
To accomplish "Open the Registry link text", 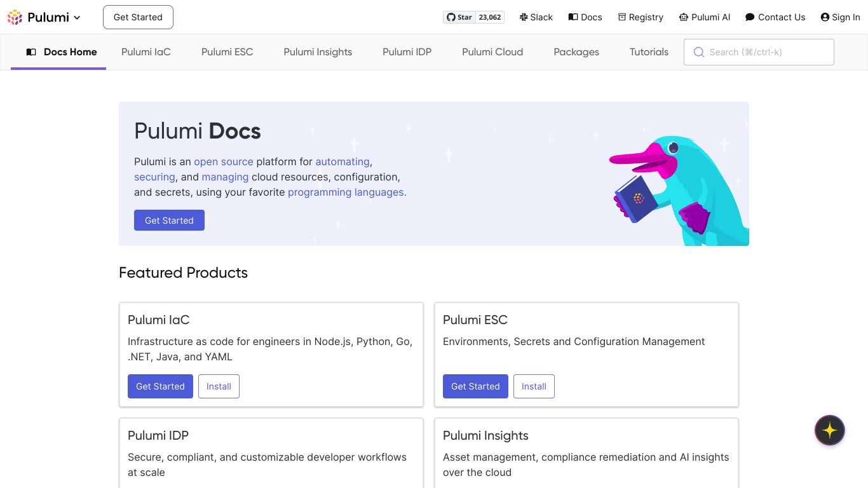I will coord(646,17).
